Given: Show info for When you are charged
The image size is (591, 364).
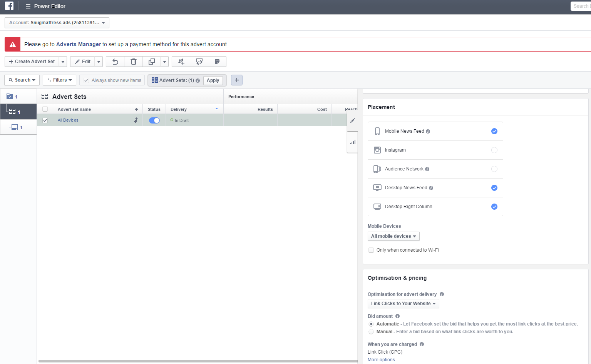Looking at the screenshot, I should (422, 344).
